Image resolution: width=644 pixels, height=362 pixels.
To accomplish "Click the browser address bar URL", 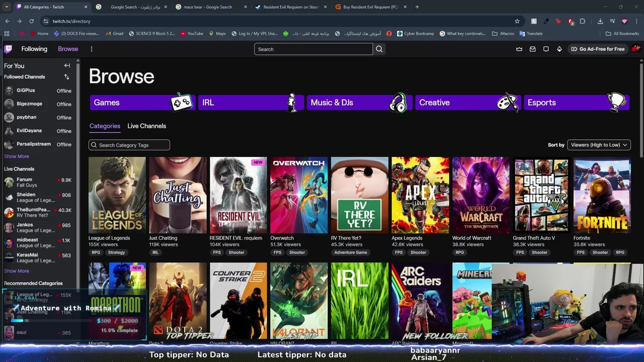I will pyautogui.click(x=71, y=21).
